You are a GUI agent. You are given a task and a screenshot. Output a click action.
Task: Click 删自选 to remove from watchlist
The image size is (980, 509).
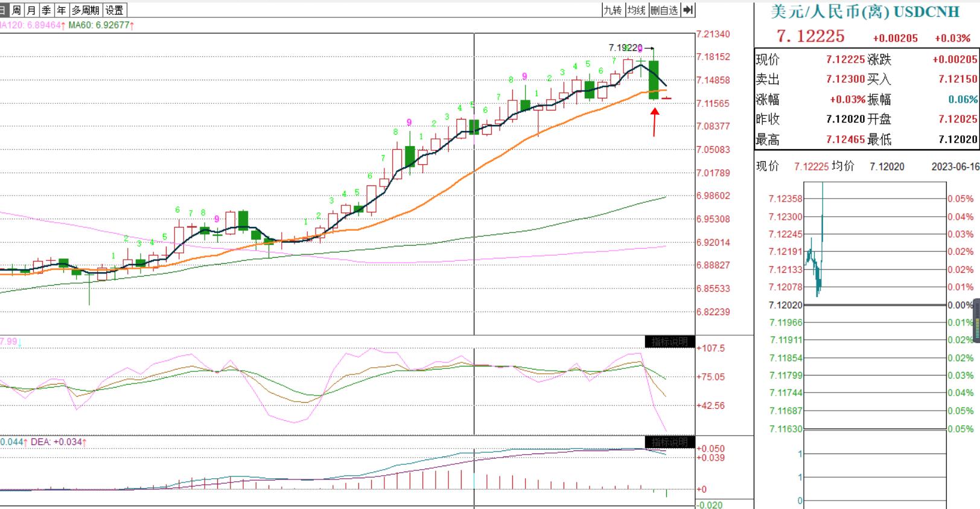664,10
